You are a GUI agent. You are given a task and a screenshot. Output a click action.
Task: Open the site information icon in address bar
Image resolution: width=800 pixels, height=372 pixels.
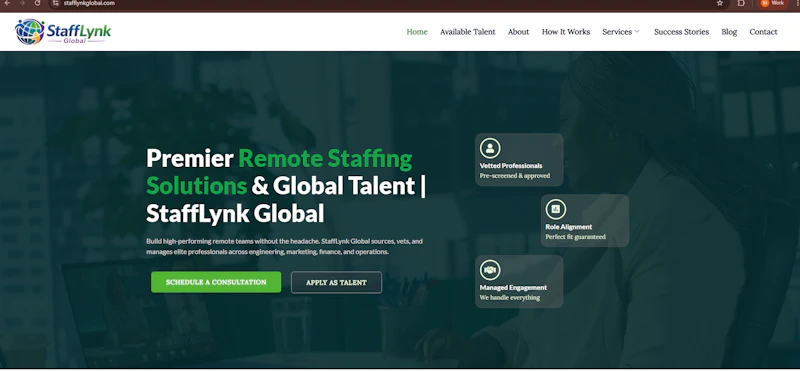(x=56, y=3)
